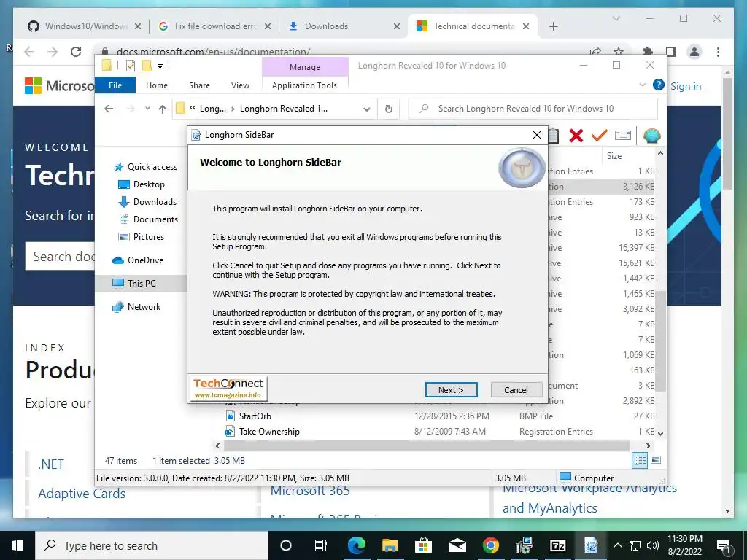Screen dimensions: 747x560
Task: Click the rename icon in Explorer toolbar
Action: [x=623, y=136]
